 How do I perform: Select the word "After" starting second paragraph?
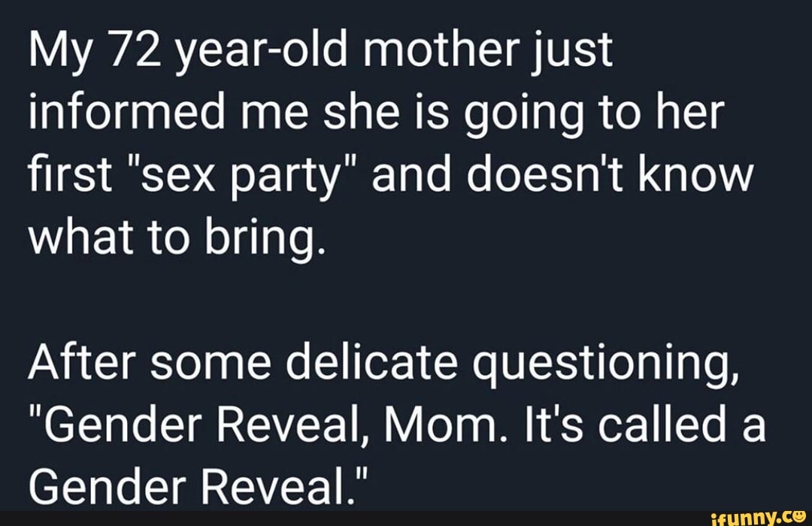pos(78,367)
